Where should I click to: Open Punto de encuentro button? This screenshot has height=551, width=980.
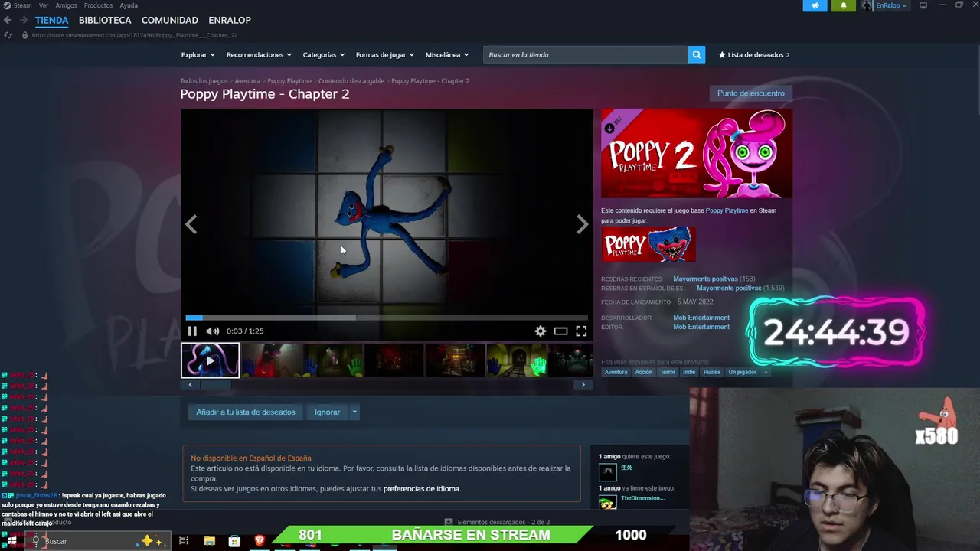[750, 93]
